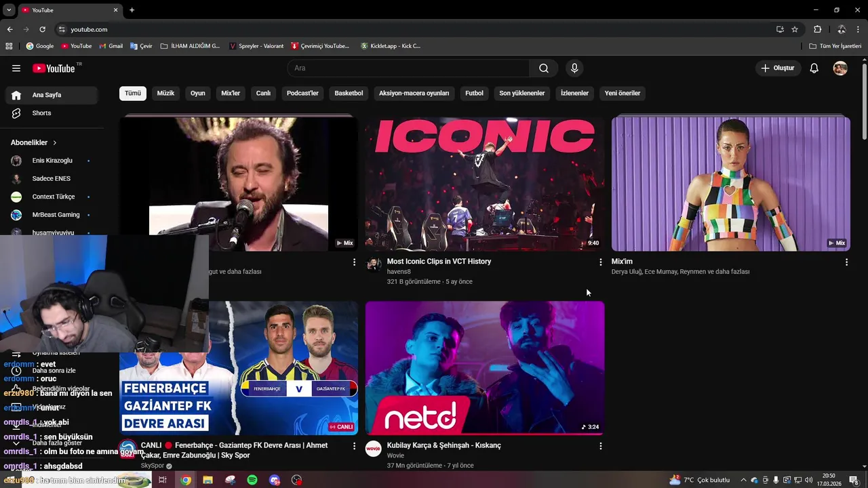This screenshot has height=488, width=868.
Task: Go to Ana Sayfa in sidebar
Action: coord(52,95)
